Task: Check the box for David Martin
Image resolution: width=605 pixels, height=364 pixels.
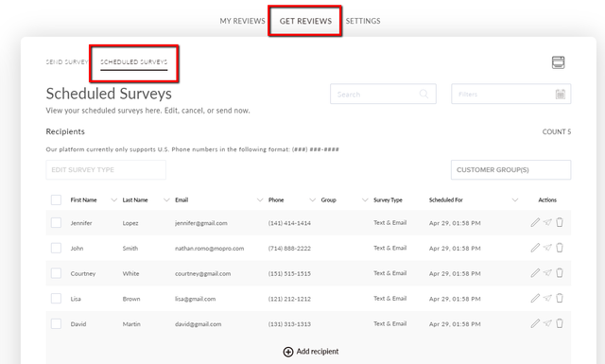Action: pos(56,324)
